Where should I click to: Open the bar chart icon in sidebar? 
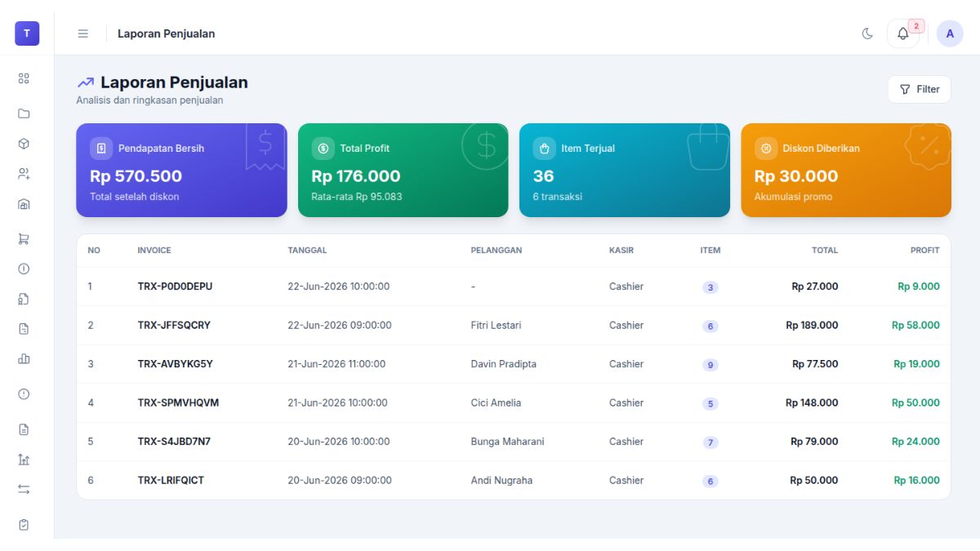(24, 358)
